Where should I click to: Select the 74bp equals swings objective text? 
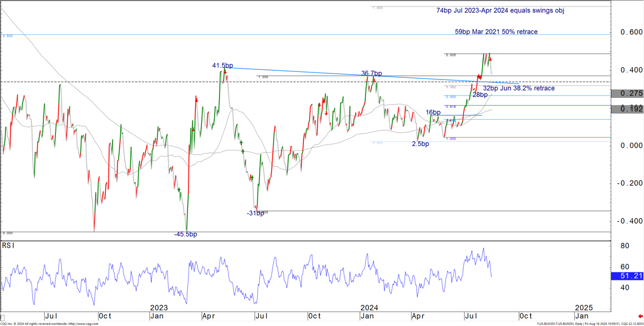click(500, 11)
